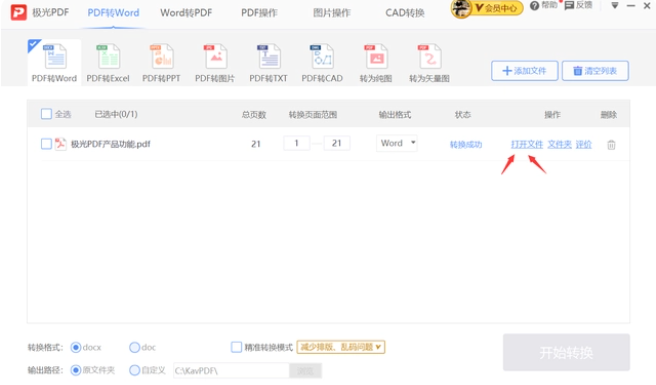The image size is (656, 385).
Task: Click the start page field showing 1
Action: coord(297,143)
